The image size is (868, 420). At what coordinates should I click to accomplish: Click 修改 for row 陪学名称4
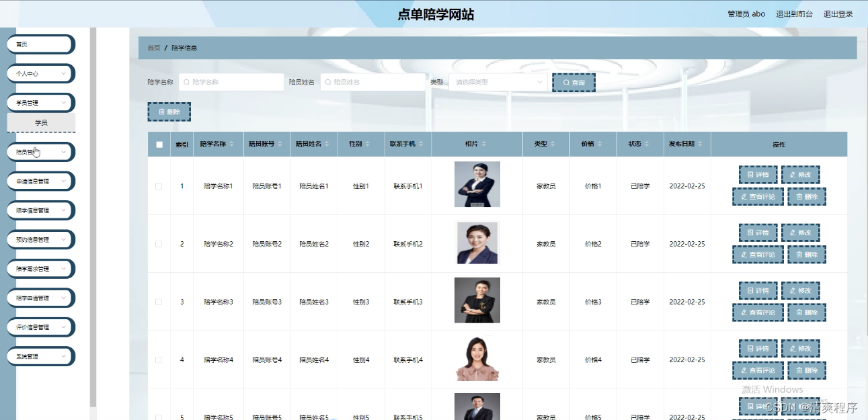[x=800, y=348]
